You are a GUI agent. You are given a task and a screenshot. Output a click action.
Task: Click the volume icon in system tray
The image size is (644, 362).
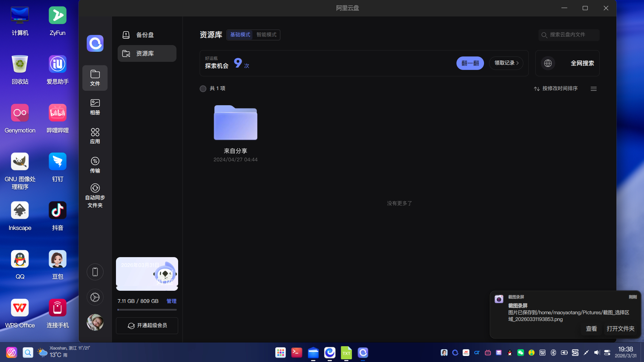coord(597,353)
